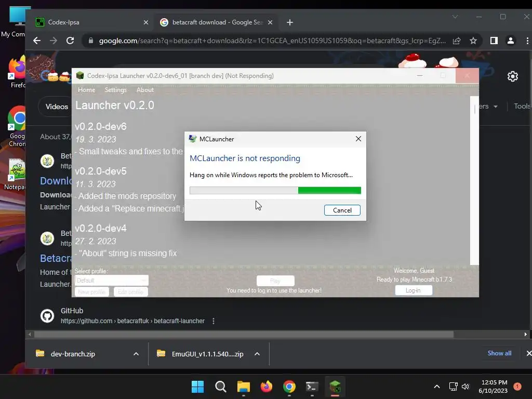Viewport: 532px width, 399px height.
Task: Open Settings menu in Codex-Ipsa Launcher
Action: pos(116,90)
